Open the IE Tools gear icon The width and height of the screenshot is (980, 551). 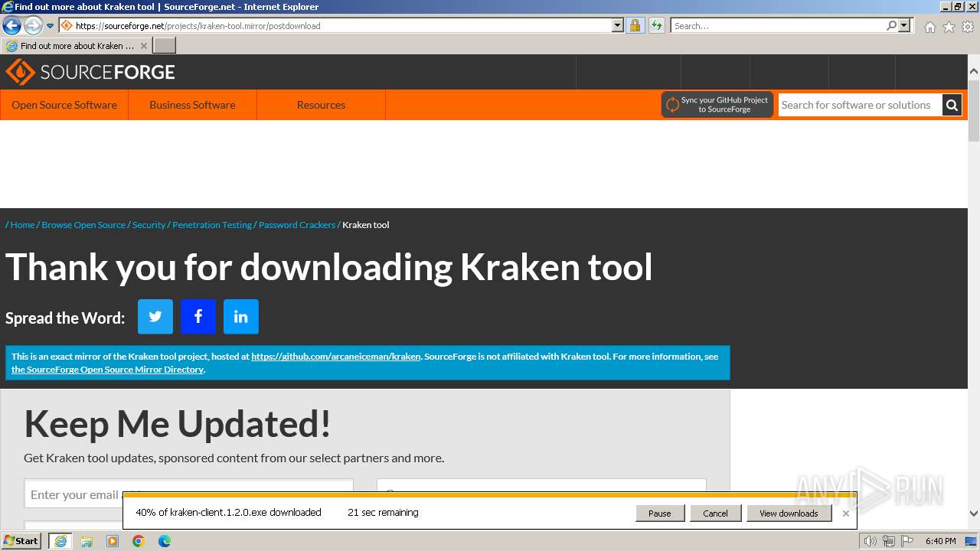click(968, 27)
